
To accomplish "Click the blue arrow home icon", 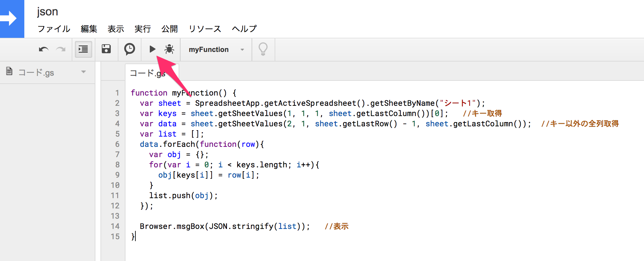I will 12,19.
